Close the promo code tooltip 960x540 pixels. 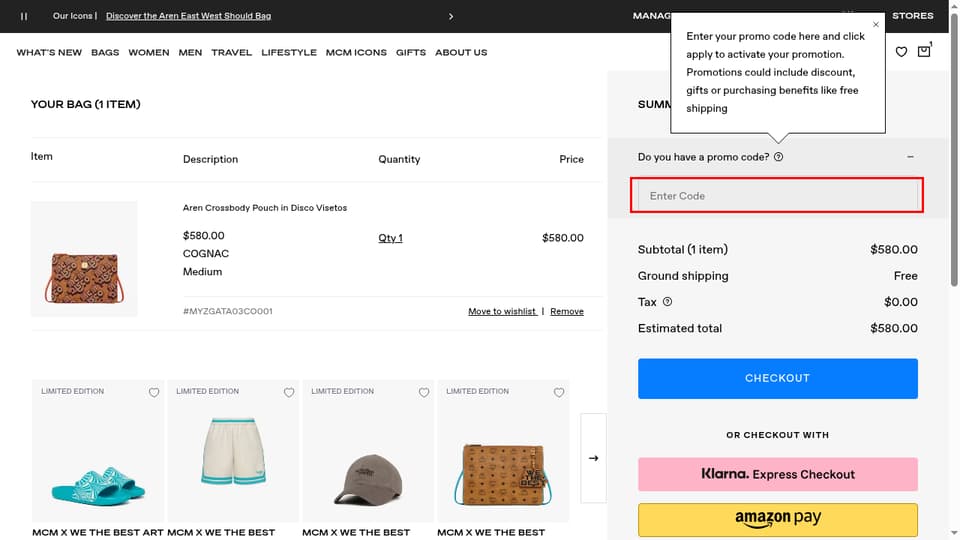pyautogui.click(x=876, y=24)
